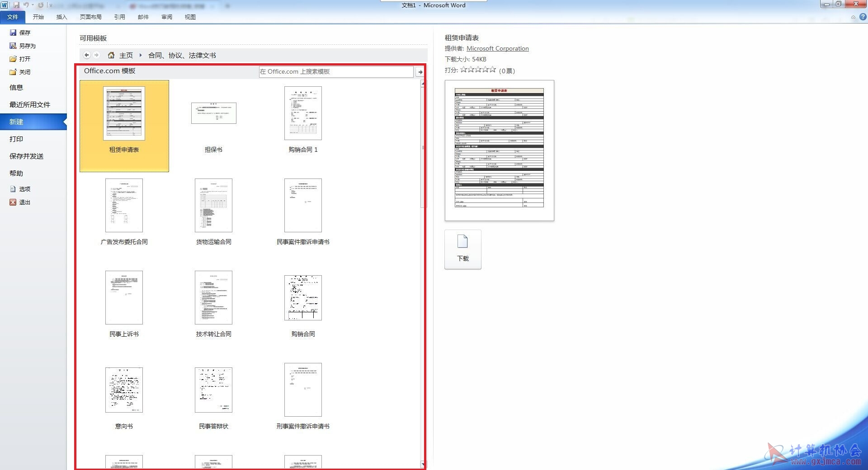The height and width of the screenshot is (470, 868).
Task: Click the Office.com template search field
Action: 336,71
